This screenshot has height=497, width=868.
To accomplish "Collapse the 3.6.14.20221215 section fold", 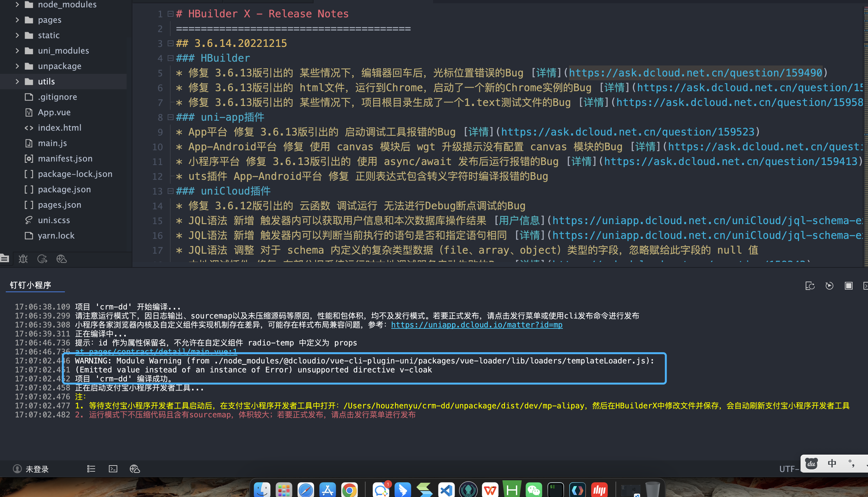I will coord(170,43).
